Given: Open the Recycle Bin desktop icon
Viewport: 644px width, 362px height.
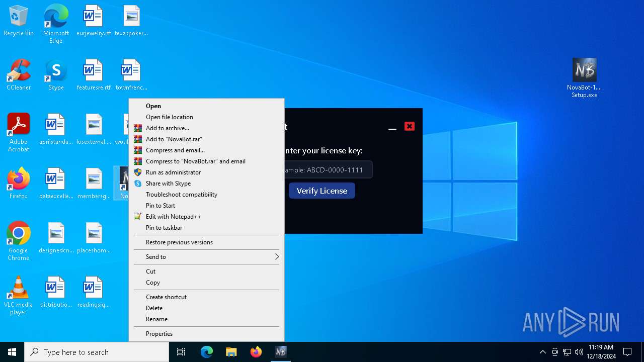Looking at the screenshot, I should (19, 21).
